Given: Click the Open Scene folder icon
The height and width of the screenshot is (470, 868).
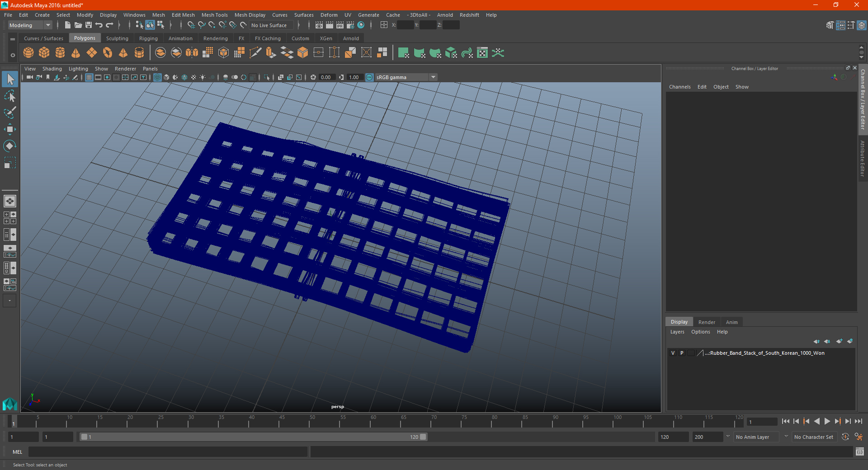Looking at the screenshot, I should (78, 25).
